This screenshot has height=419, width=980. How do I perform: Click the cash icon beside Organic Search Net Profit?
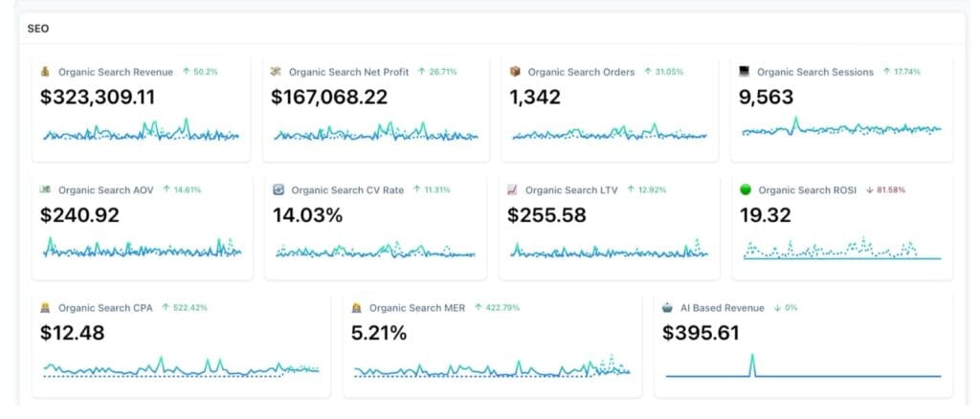point(276,72)
